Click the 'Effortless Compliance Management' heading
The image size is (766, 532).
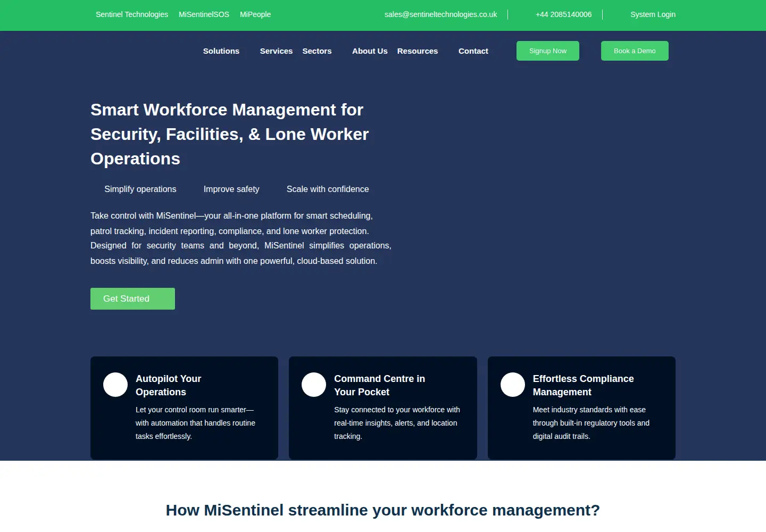[583, 385]
